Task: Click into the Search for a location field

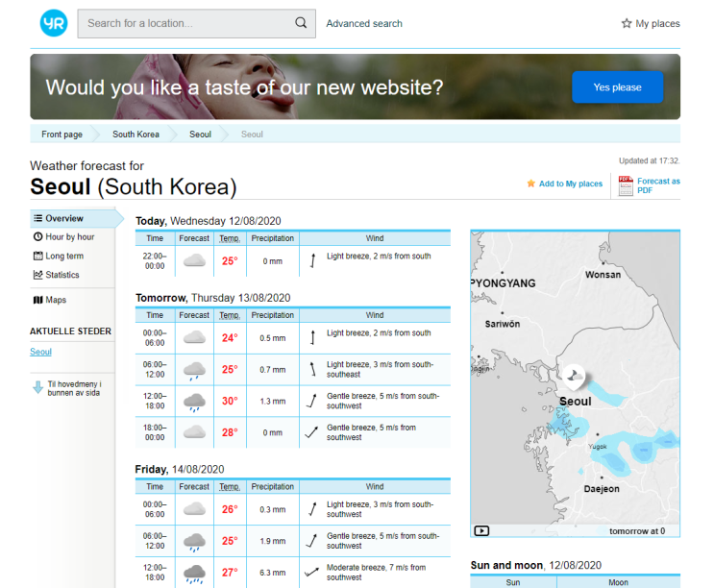Action: pos(196,23)
